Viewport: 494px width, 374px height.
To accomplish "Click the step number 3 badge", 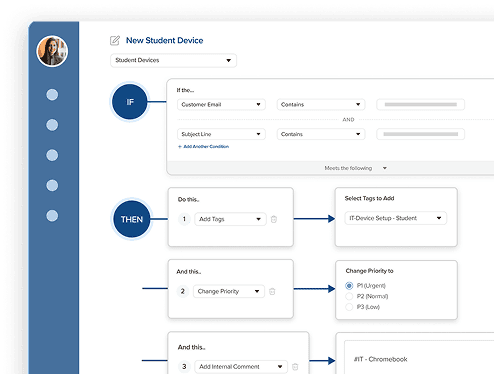I will coord(184,367).
